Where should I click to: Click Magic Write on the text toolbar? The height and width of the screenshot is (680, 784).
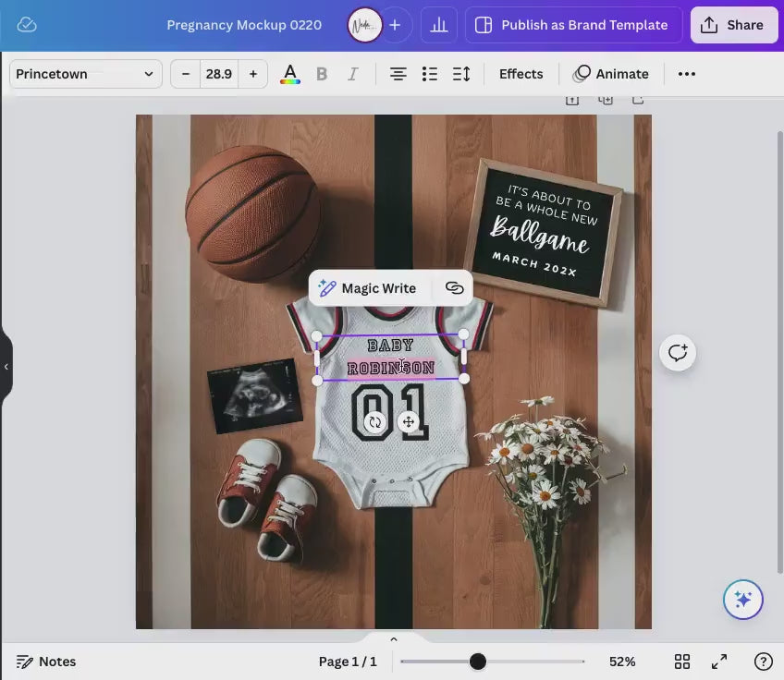pos(368,288)
